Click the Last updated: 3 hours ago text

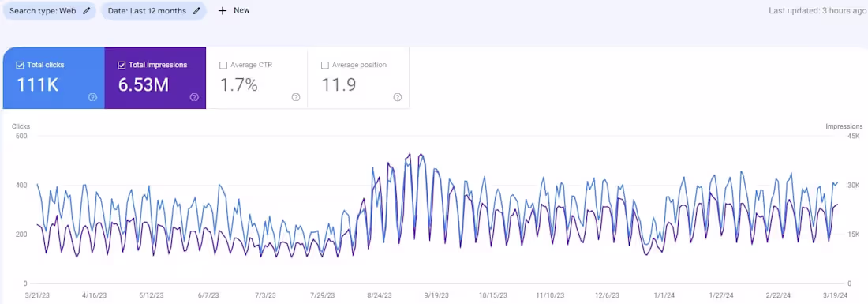pos(817,10)
